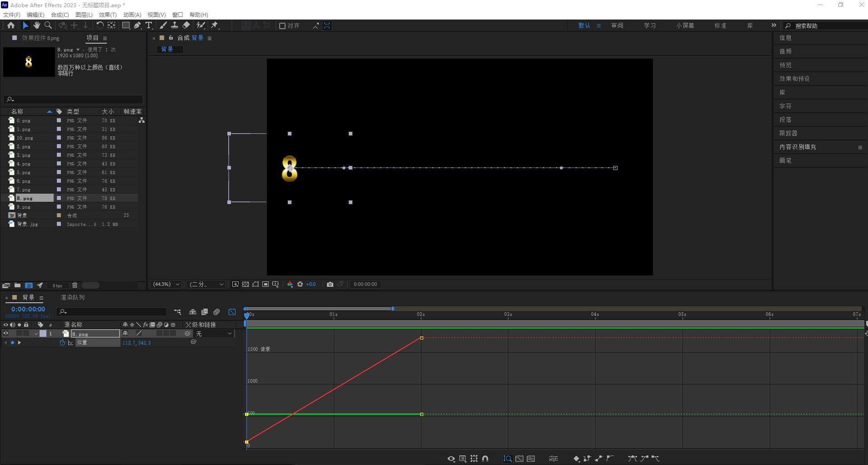
Task: Apply Easy Ease to selected keyframes
Action: pyautogui.click(x=632, y=459)
